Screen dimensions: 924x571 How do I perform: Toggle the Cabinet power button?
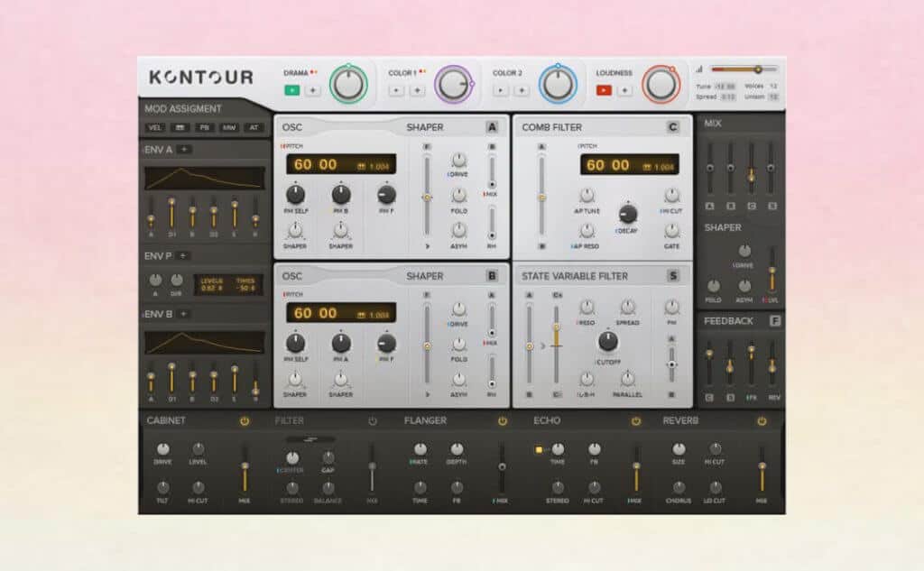(x=245, y=420)
